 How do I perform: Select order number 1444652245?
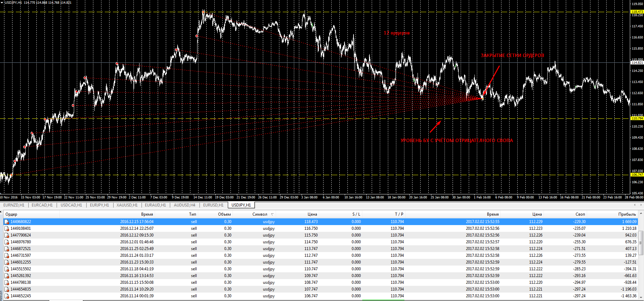coord(21,296)
